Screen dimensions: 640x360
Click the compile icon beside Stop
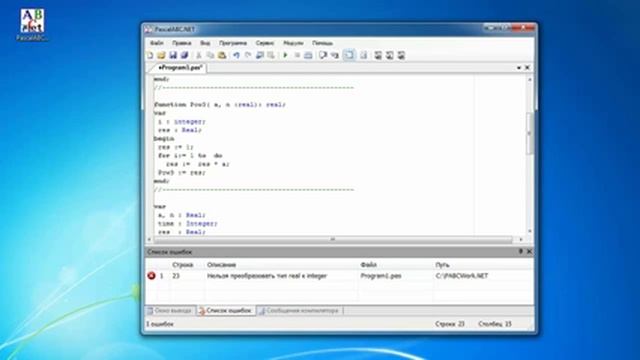click(x=308, y=55)
